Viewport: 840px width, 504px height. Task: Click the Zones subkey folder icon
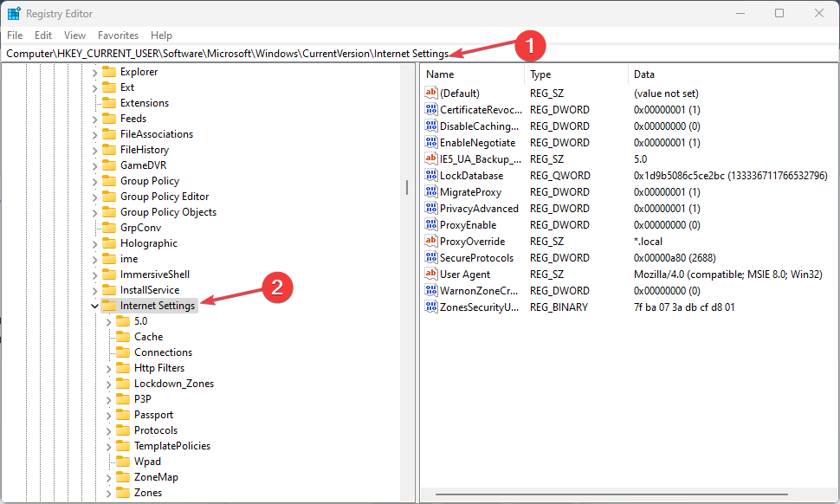[123, 492]
